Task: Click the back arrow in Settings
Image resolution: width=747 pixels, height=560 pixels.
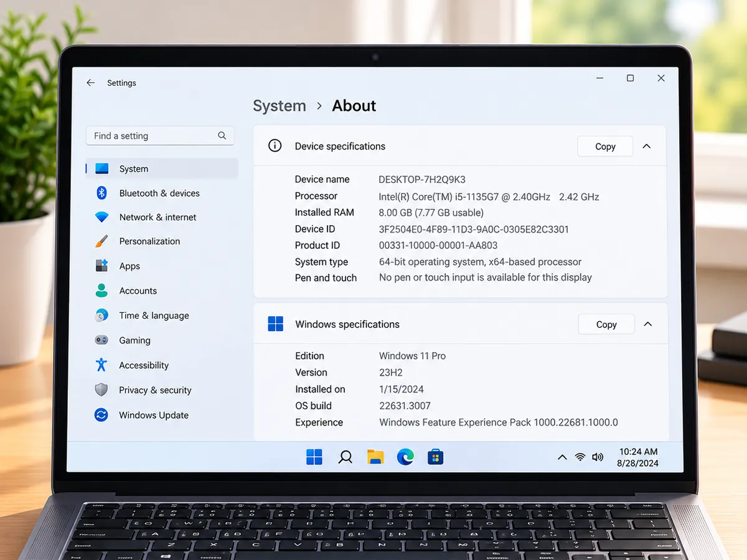Action: click(91, 83)
